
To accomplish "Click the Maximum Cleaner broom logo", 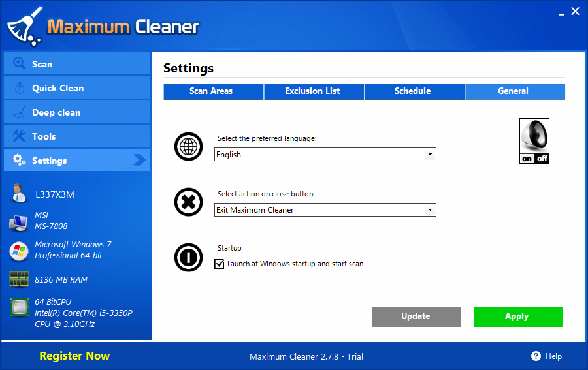I will [25, 27].
